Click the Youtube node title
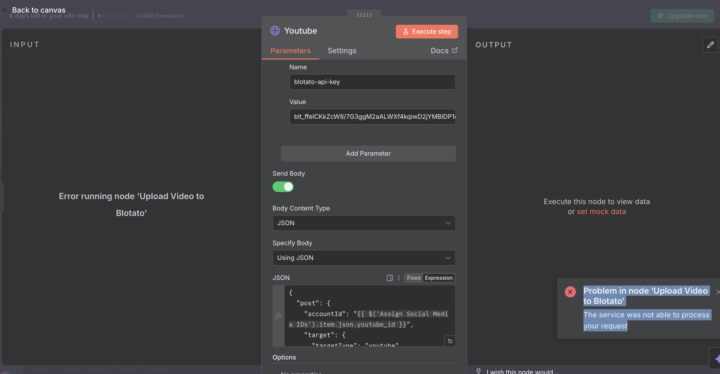 [300, 31]
